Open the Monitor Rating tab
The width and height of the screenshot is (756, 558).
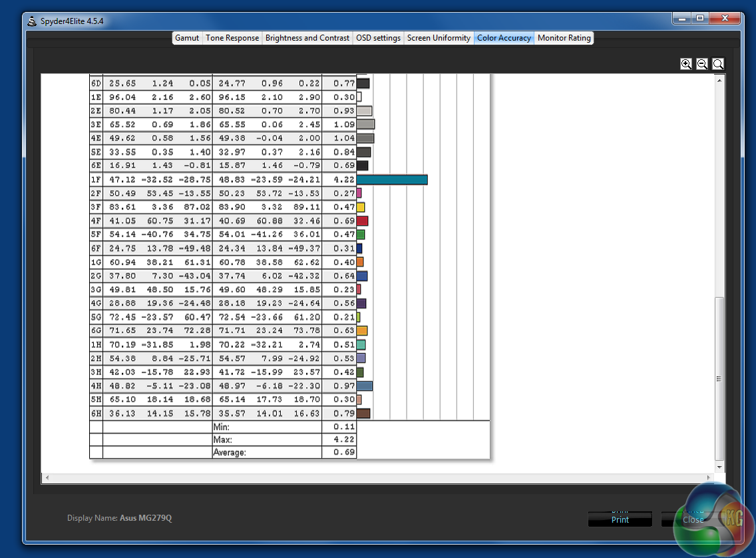564,37
